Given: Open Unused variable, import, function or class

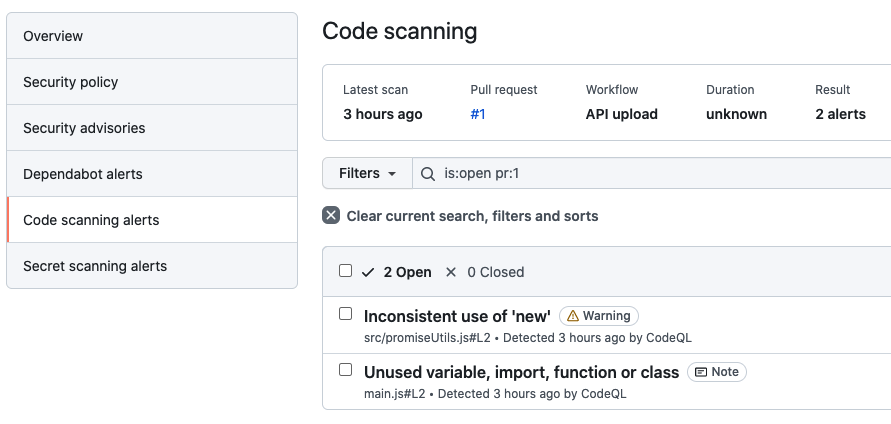Looking at the screenshot, I should pos(522,372).
